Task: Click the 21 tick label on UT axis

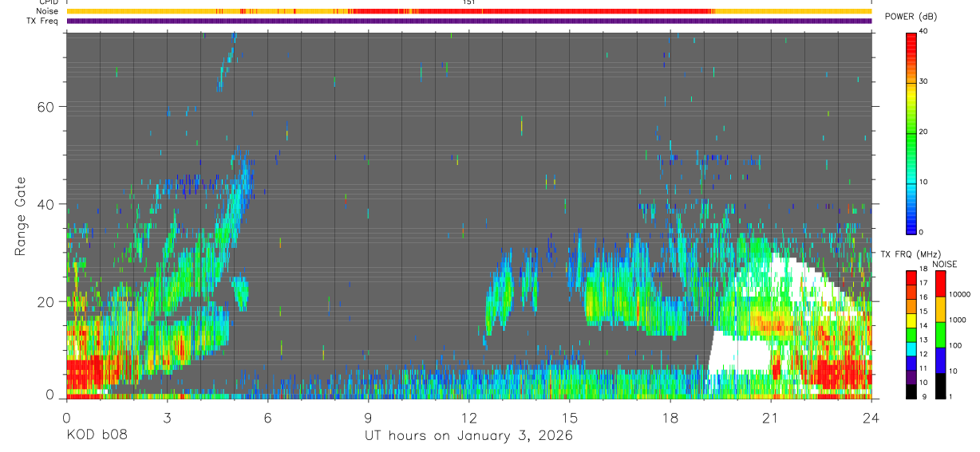Action: [771, 418]
